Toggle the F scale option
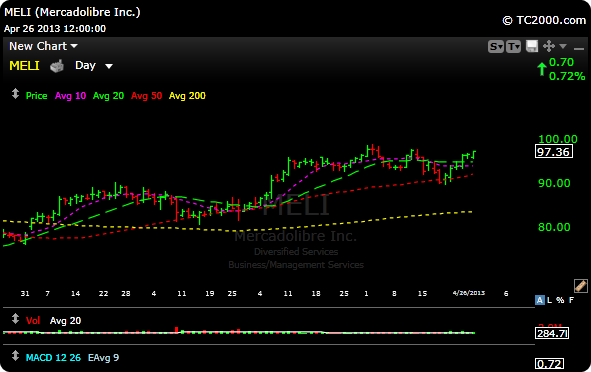The height and width of the screenshot is (372, 591). 571,300
